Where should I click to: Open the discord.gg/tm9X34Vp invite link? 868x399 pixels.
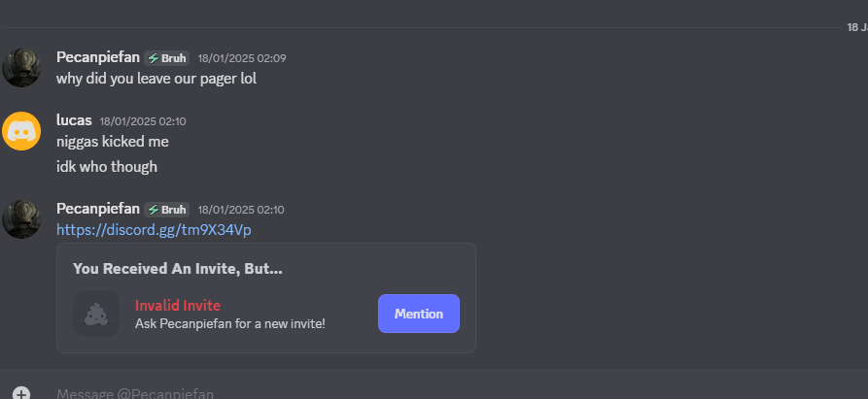(154, 229)
